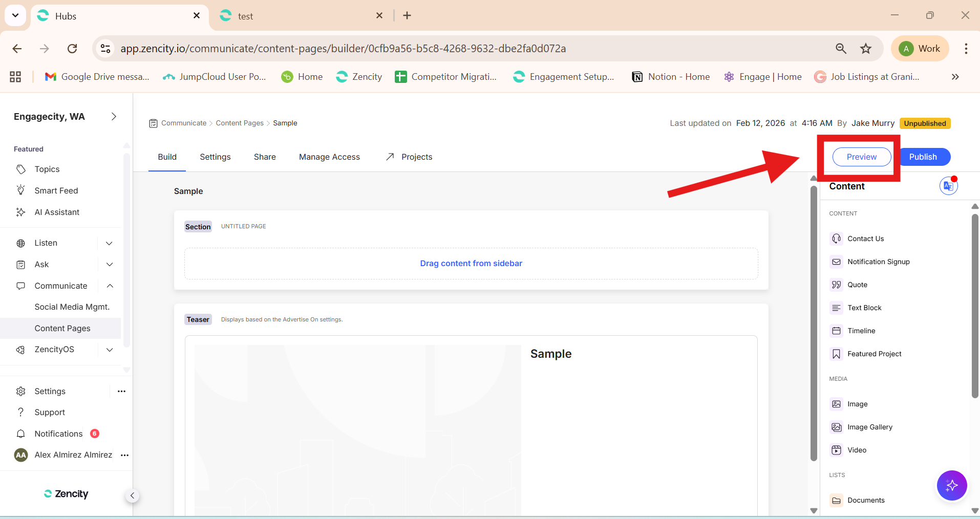The height and width of the screenshot is (519, 980).
Task: Open the purple AI sparkle assistant button
Action: (951, 485)
